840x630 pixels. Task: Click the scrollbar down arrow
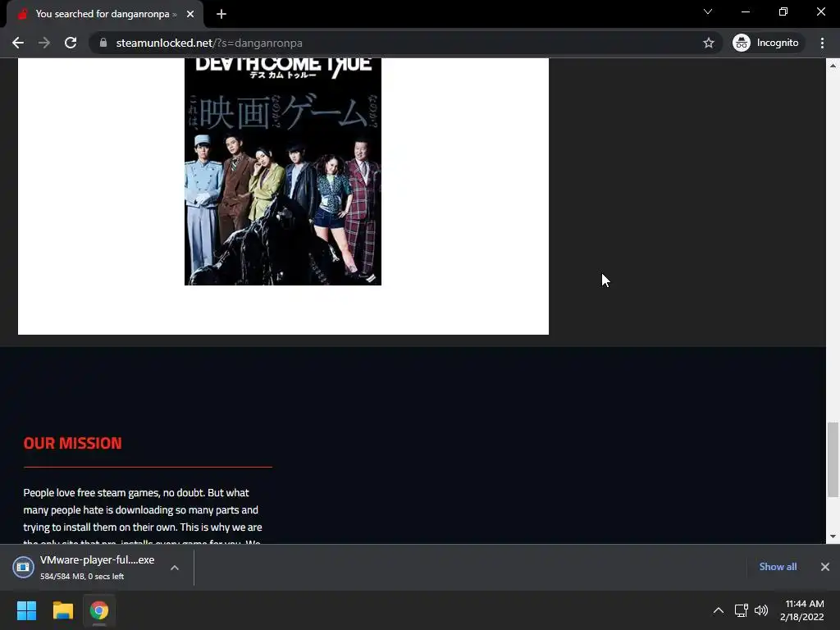point(833,536)
